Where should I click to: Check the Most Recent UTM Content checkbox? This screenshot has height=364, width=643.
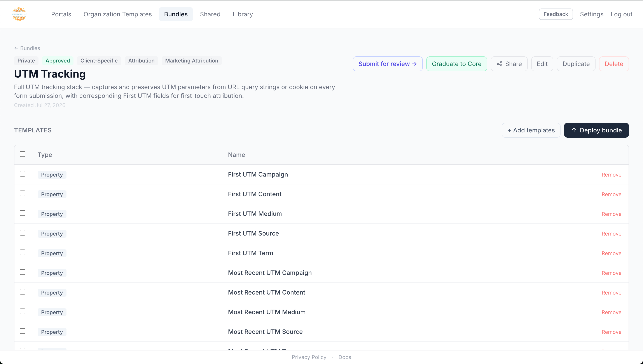23,292
